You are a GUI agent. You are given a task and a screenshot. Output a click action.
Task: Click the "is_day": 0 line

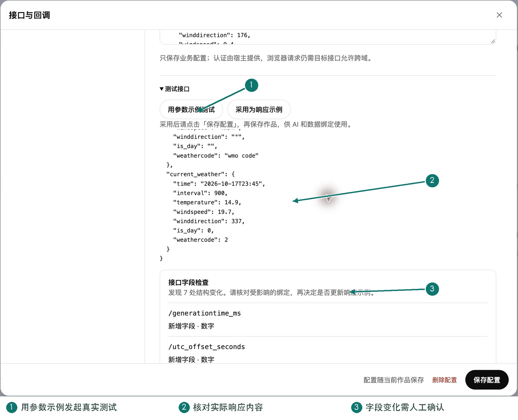[193, 231]
